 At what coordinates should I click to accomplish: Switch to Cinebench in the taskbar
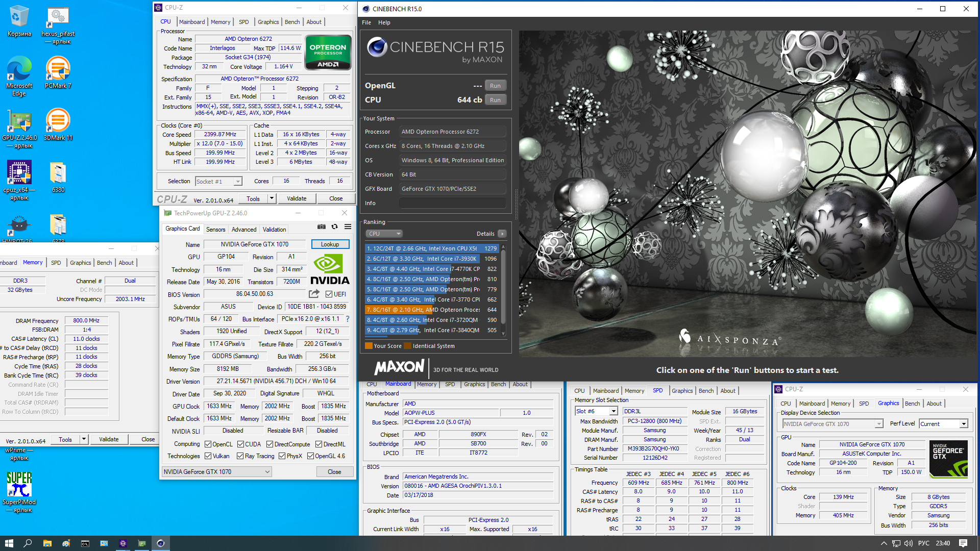(160, 543)
